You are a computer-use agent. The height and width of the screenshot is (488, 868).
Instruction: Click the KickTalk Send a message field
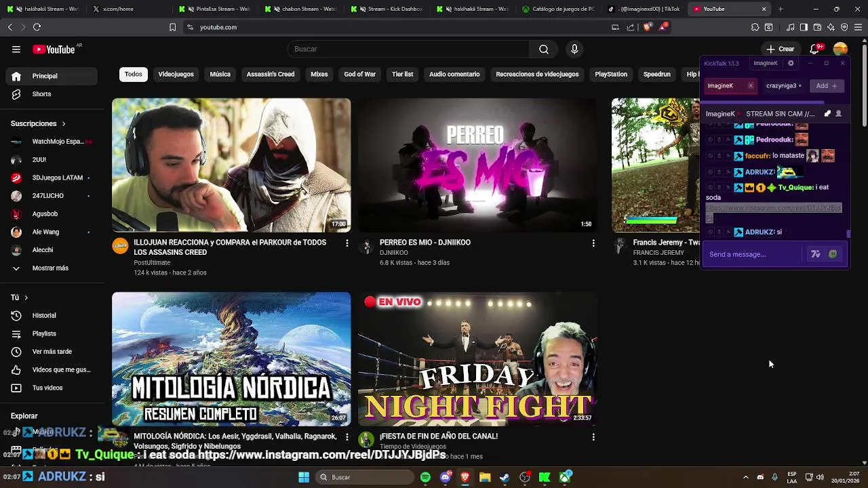(x=753, y=254)
